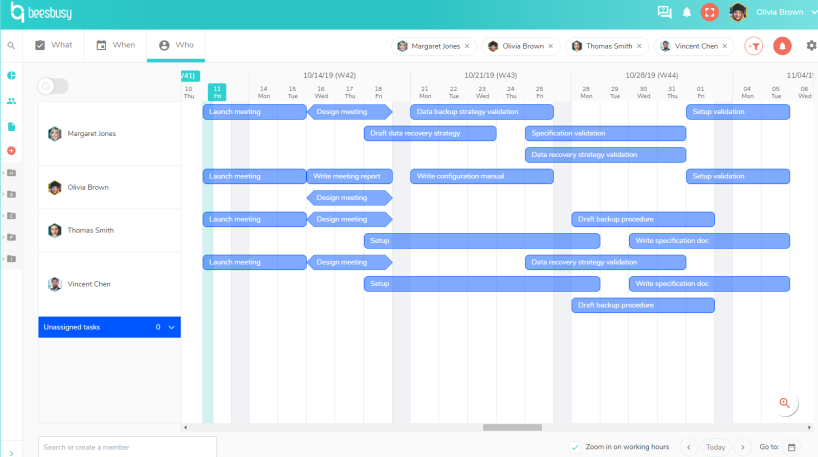Open Margaret's Data backup strategy validation task
The width and height of the screenshot is (818, 457).
(482, 112)
